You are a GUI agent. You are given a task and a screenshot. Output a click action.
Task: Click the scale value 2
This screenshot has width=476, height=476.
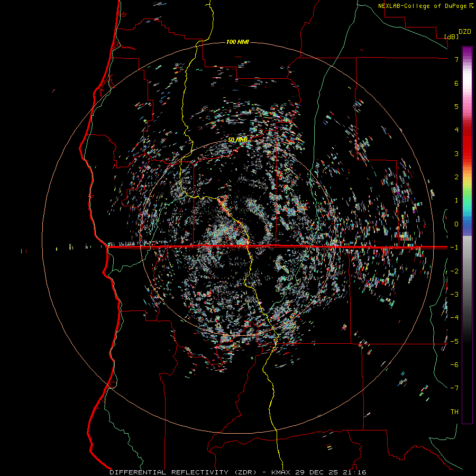(x=456, y=177)
